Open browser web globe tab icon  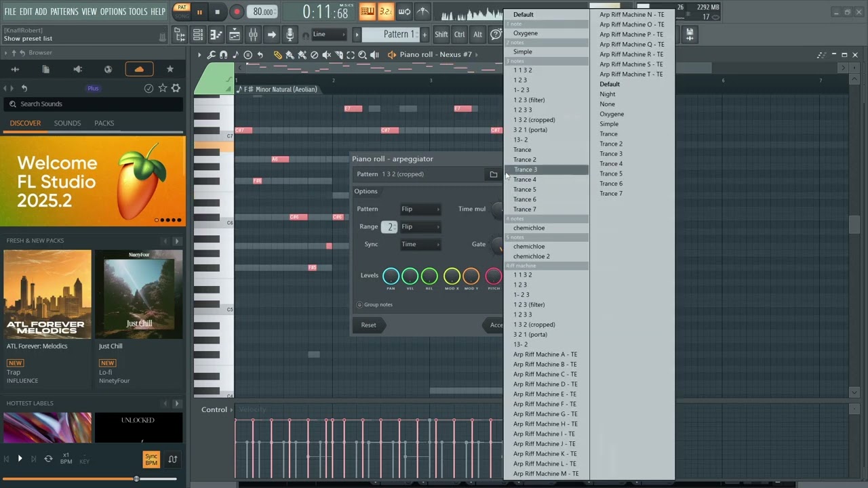click(108, 69)
